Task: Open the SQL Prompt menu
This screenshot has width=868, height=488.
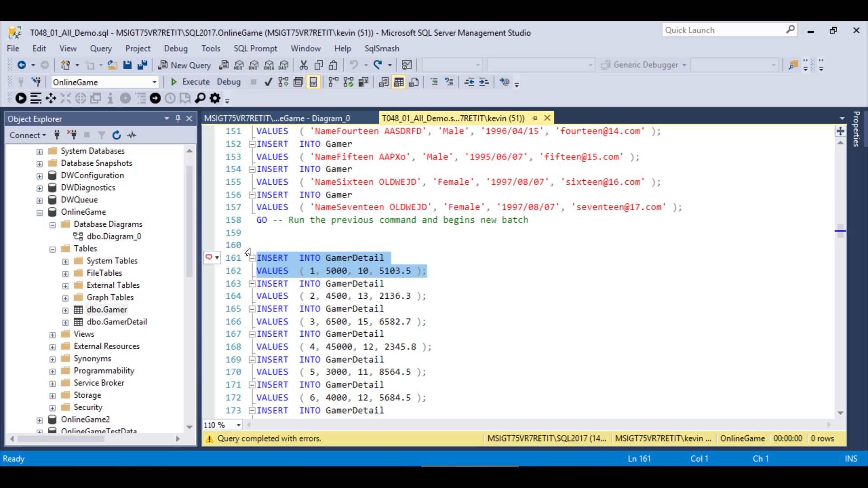Action: pos(256,48)
